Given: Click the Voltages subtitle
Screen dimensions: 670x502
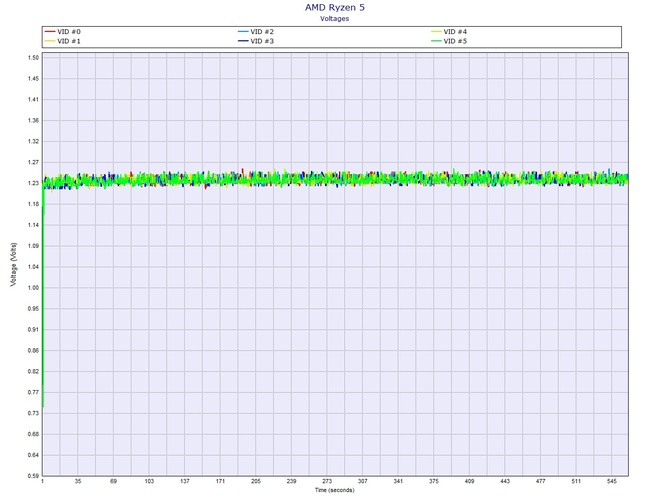Looking at the screenshot, I should 335,19.
